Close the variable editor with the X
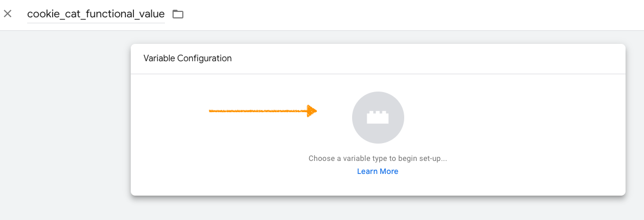The height and width of the screenshot is (220, 644). [x=8, y=14]
